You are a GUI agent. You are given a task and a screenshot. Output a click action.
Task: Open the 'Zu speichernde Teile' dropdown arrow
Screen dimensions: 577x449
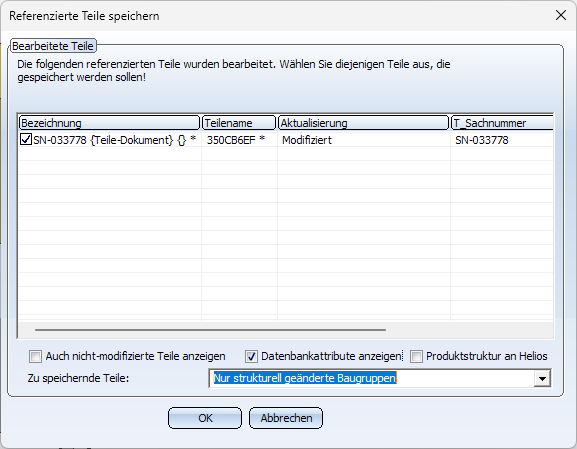pyautogui.click(x=542, y=378)
